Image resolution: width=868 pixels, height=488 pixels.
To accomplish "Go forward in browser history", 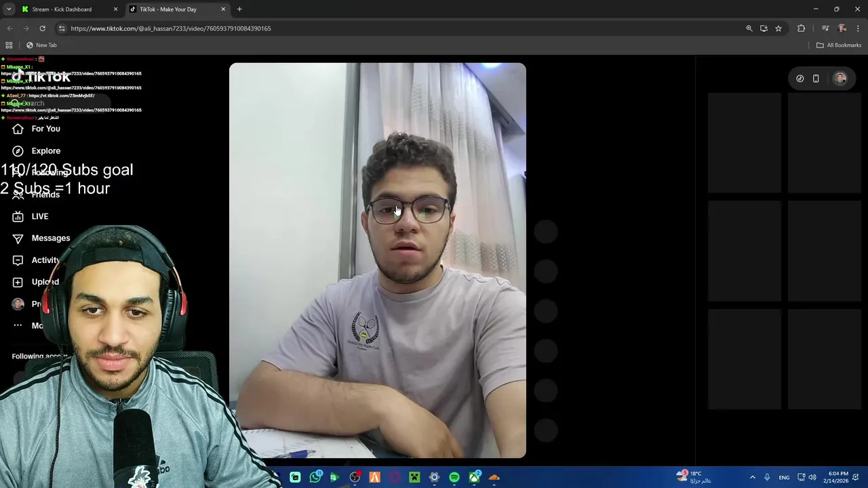I will click(x=26, y=28).
